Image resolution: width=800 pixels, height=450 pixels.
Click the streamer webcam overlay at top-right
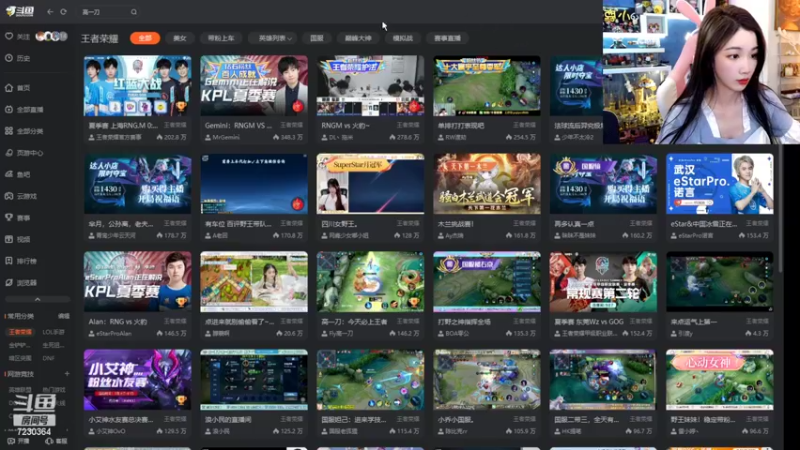[701, 72]
